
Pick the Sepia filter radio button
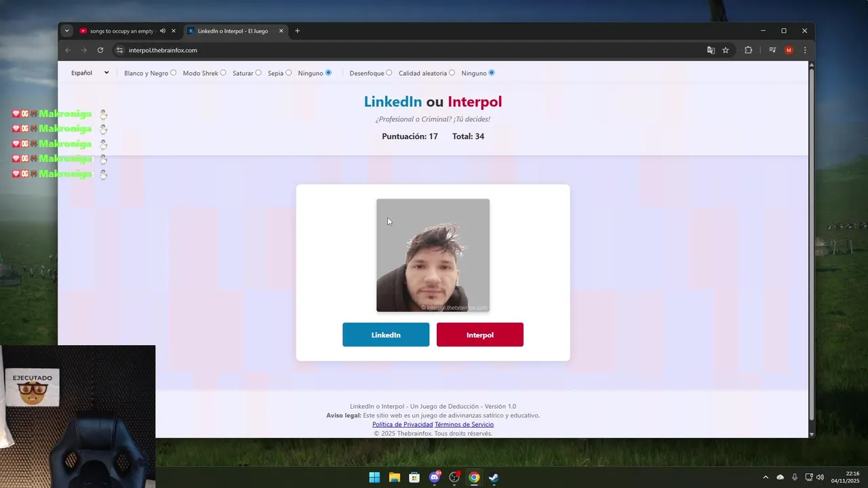point(289,73)
